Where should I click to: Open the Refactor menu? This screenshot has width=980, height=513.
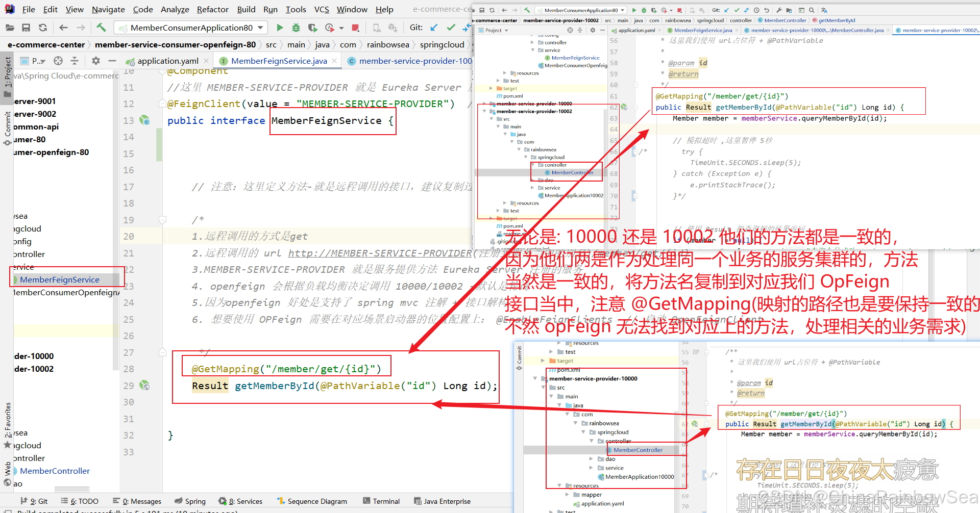[x=213, y=9]
